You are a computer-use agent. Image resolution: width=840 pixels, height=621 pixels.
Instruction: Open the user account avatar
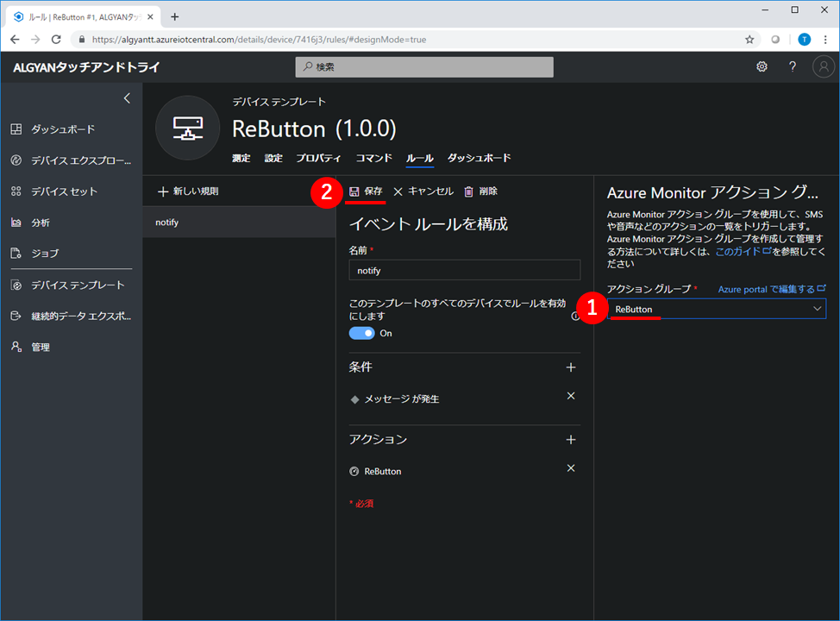[824, 66]
